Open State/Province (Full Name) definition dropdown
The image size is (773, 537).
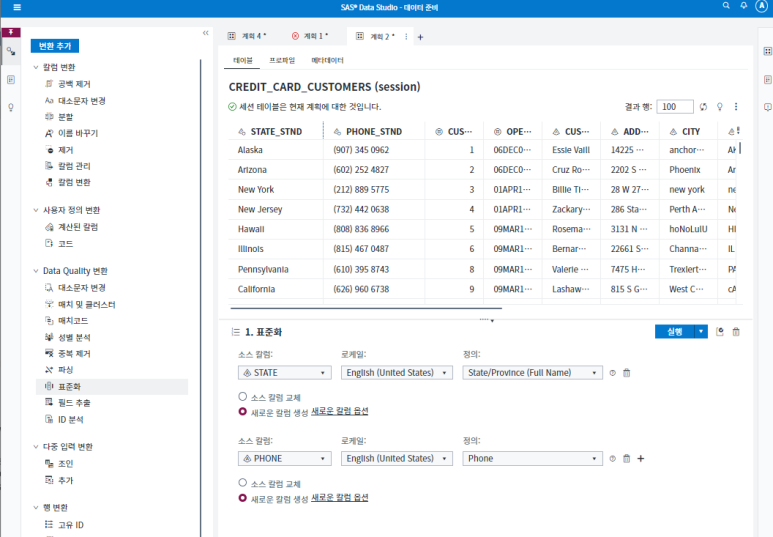(x=532, y=373)
